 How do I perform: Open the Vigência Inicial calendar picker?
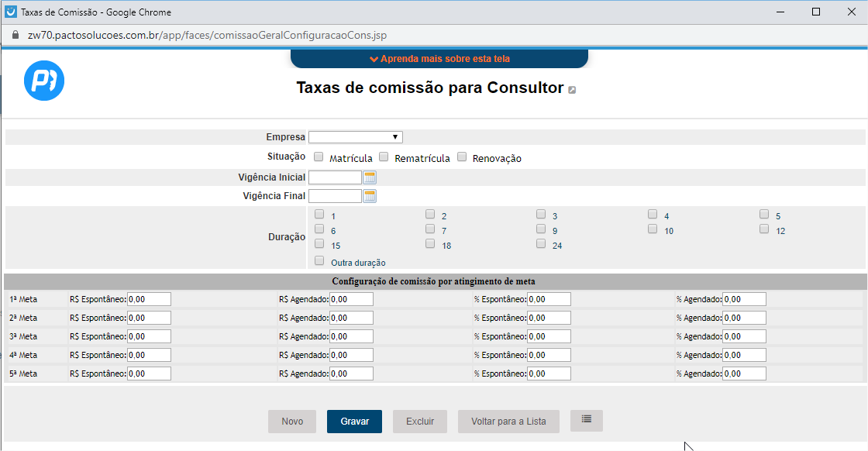tap(370, 177)
